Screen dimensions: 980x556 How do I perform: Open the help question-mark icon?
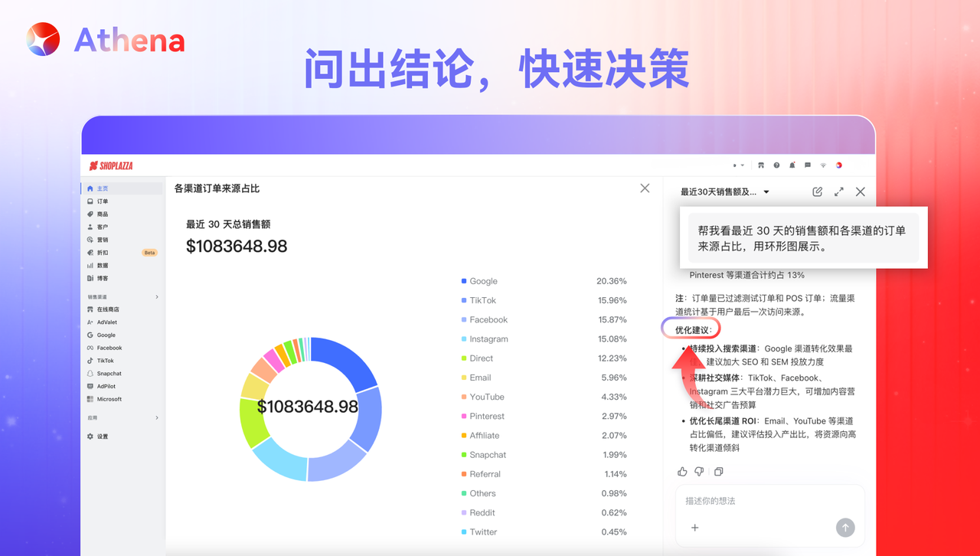(776, 165)
